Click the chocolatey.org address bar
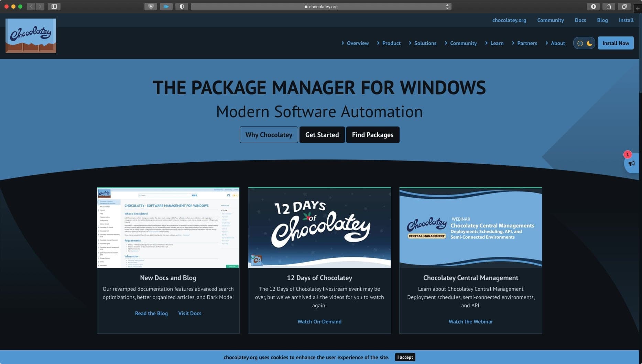The width and height of the screenshot is (642, 364). (x=321, y=7)
